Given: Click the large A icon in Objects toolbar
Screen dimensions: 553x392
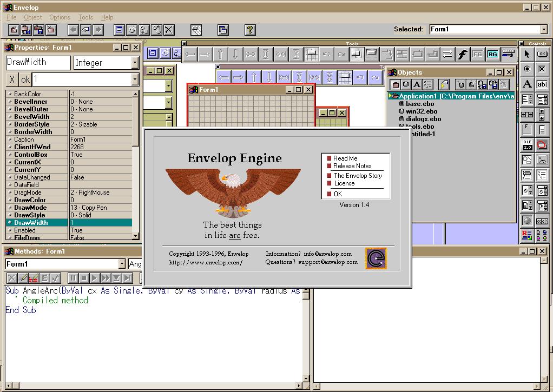Looking at the screenshot, I should (417, 84).
